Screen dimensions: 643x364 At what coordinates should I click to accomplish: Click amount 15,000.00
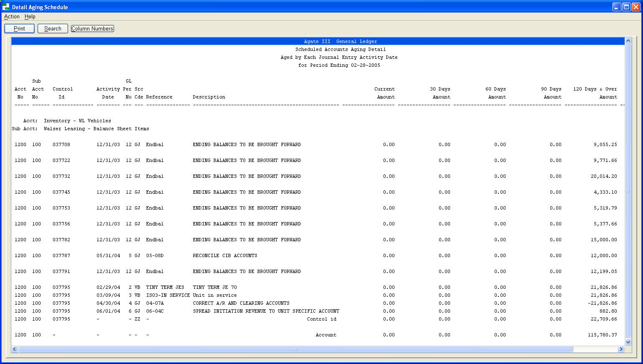point(604,240)
